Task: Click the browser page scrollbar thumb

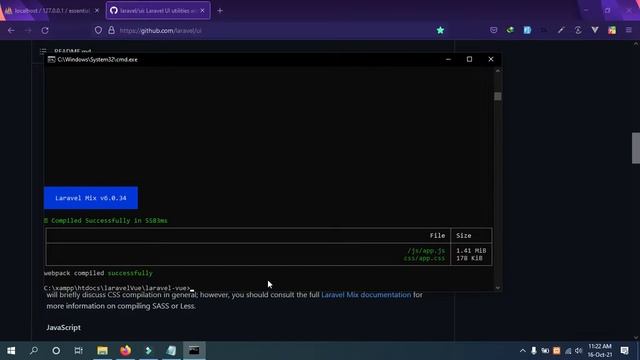Action: (x=636, y=148)
